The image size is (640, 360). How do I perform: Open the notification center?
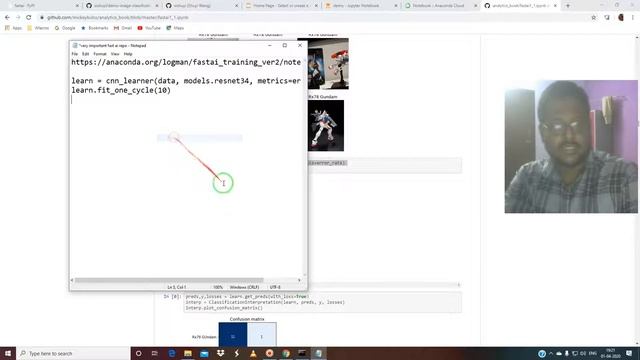coord(629,353)
